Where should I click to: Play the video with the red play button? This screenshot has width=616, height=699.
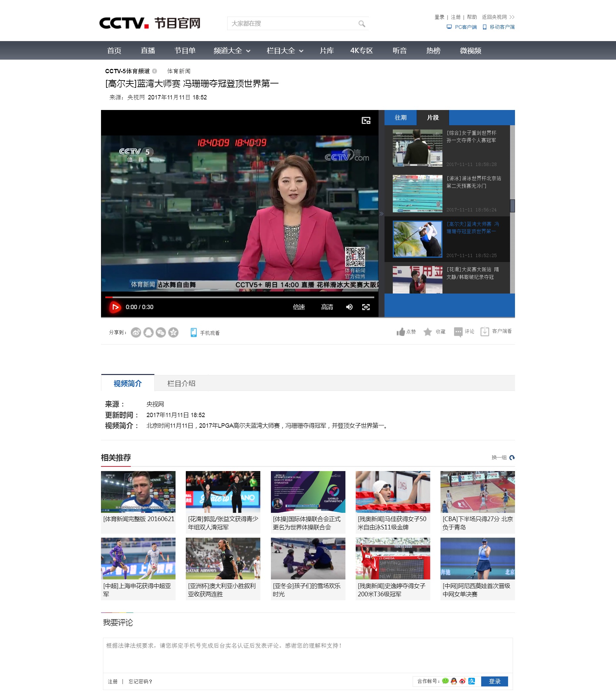(115, 307)
